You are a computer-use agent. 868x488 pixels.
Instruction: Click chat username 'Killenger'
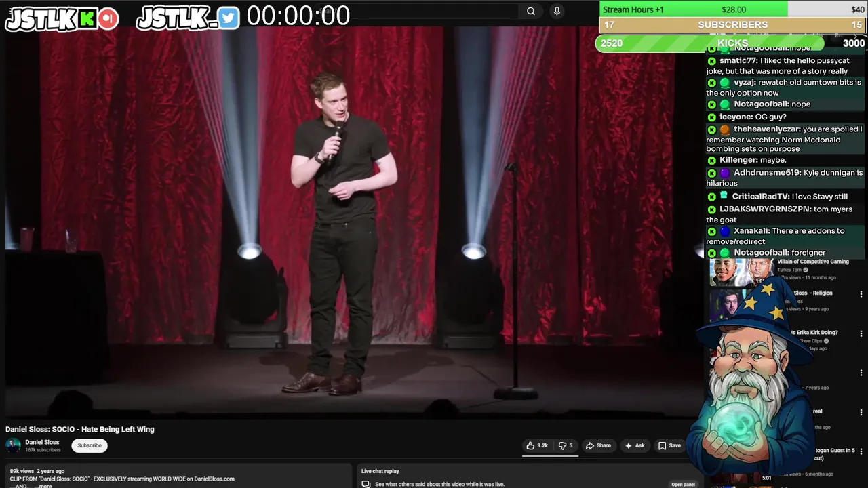click(x=738, y=160)
